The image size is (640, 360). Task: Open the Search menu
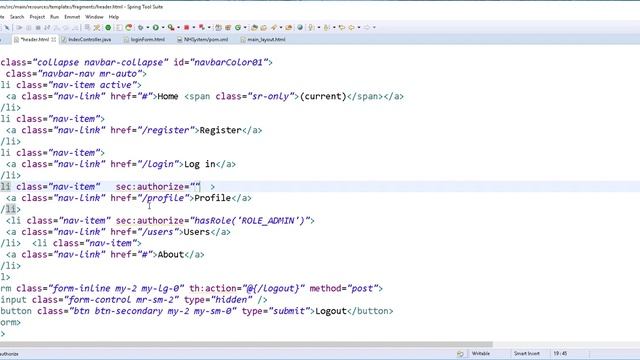17,17
